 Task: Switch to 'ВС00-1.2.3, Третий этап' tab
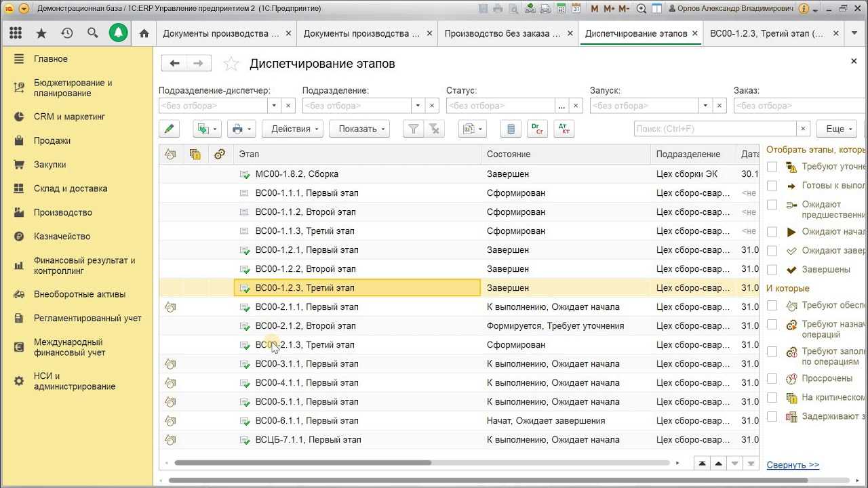pyautogui.click(x=768, y=33)
